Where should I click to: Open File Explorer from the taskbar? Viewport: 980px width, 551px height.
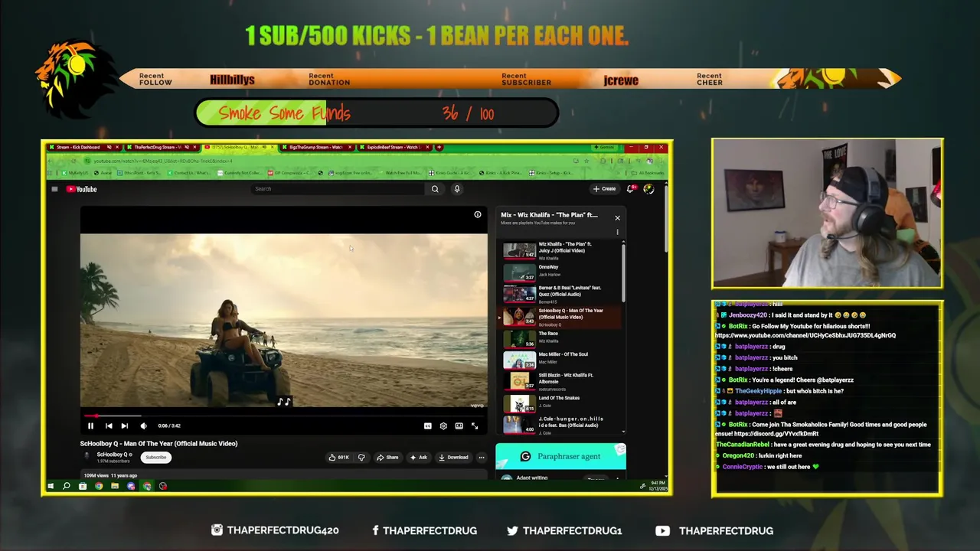pos(115,486)
